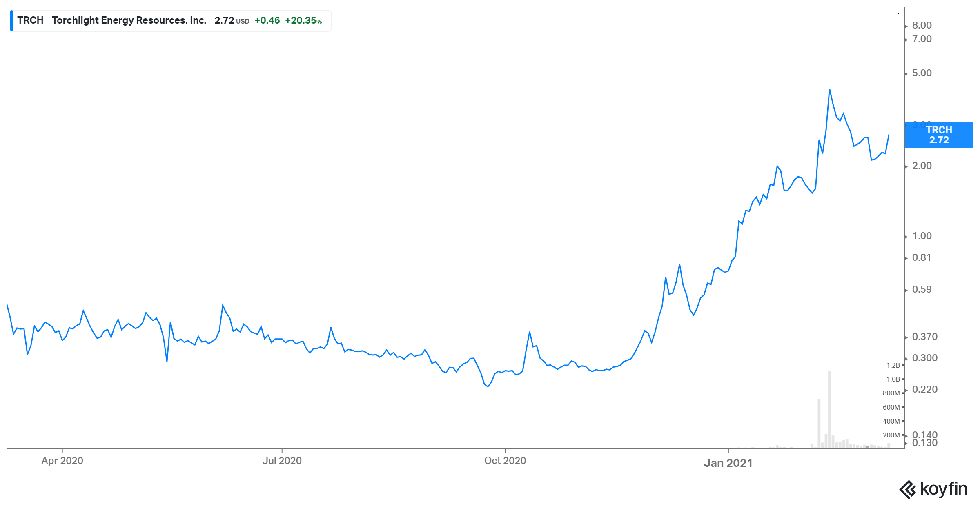Click the 8.00 price axis label
Viewport: 980px width, 506px height.
(x=922, y=25)
